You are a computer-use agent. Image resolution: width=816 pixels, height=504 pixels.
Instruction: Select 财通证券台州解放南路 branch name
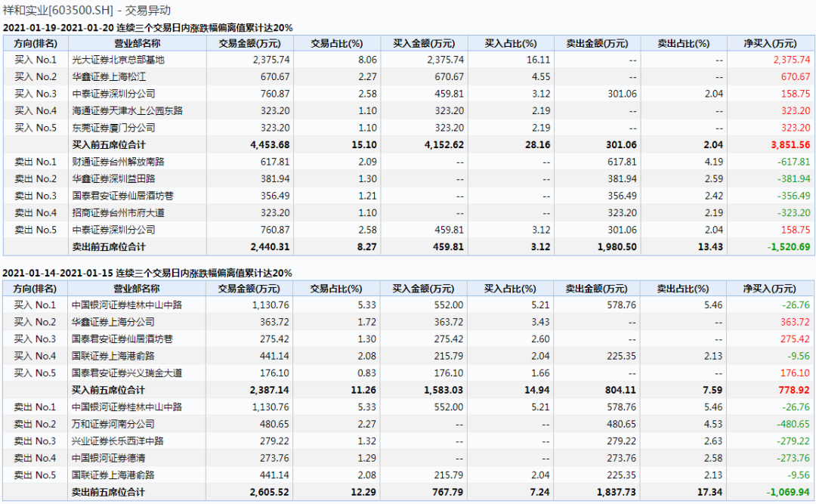pyautogui.click(x=118, y=162)
